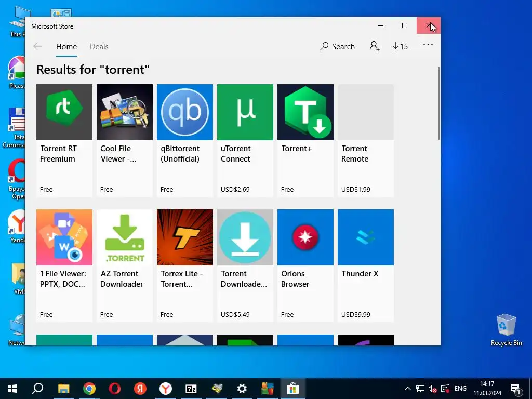Open the Orions Browser icon
The height and width of the screenshot is (399, 532).
[305, 237]
